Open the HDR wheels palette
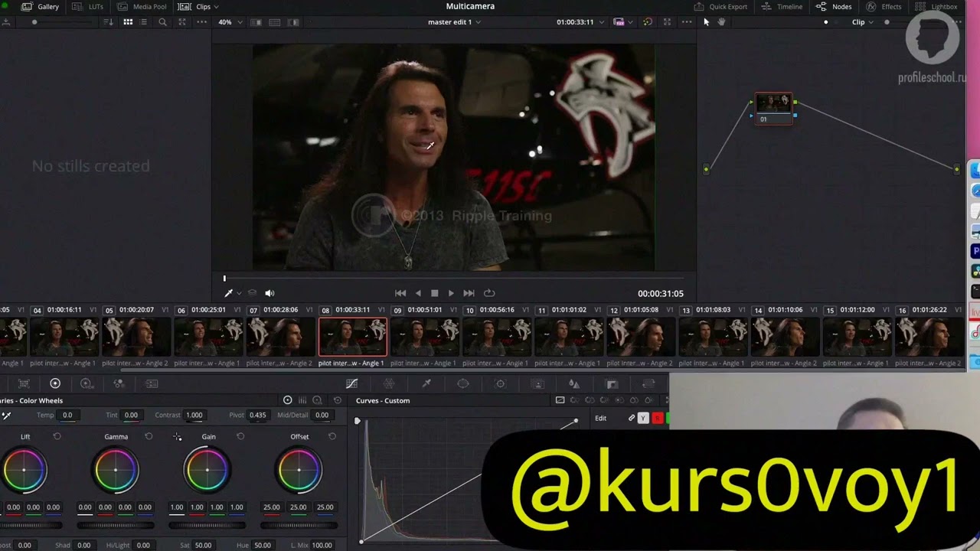 coord(87,383)
